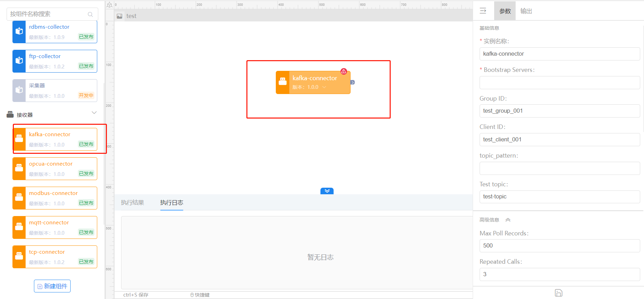644x299 pixels.
Task: Click the image icon beside test title
Action: (x=119, y=16)
